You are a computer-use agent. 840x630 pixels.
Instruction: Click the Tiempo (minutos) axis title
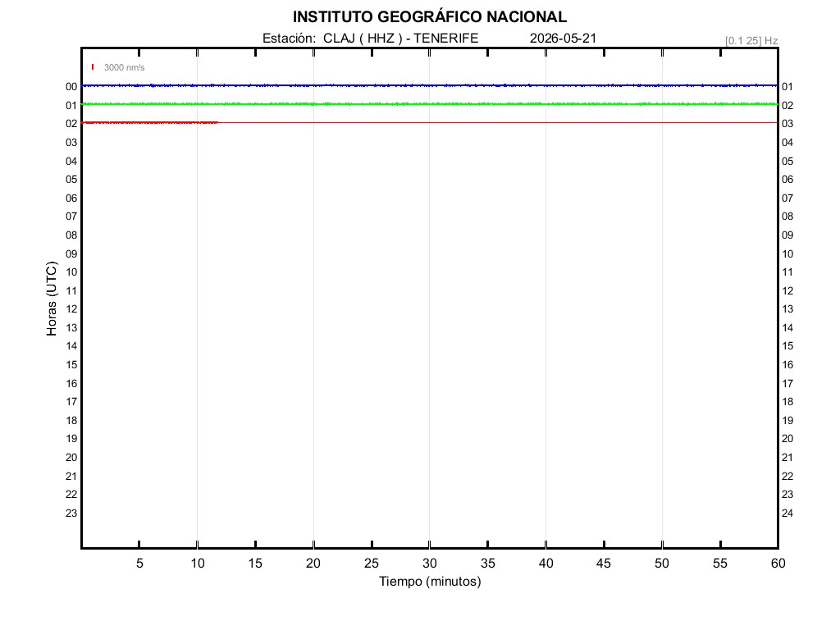click(x=430, y=582)
